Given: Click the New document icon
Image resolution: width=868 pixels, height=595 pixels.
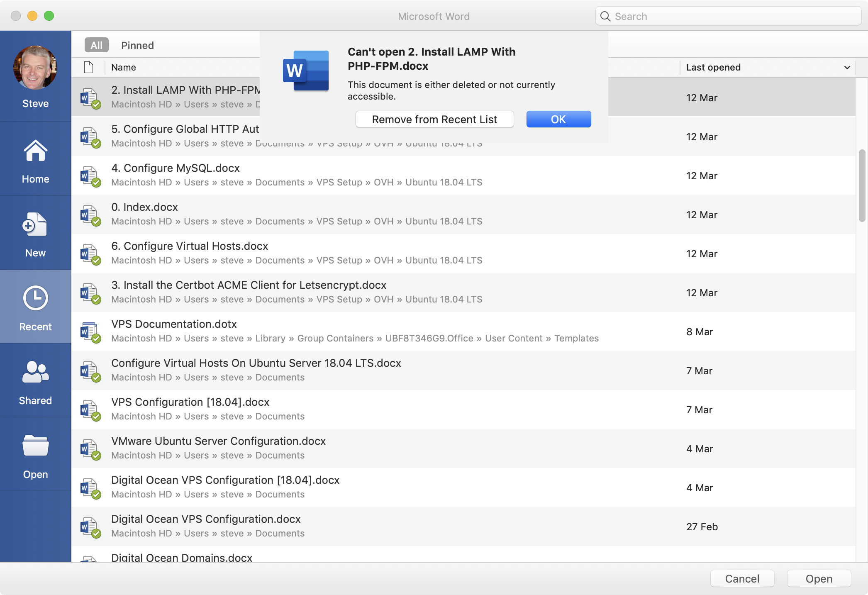Looking at the screenshot, I should coord(35,224).
